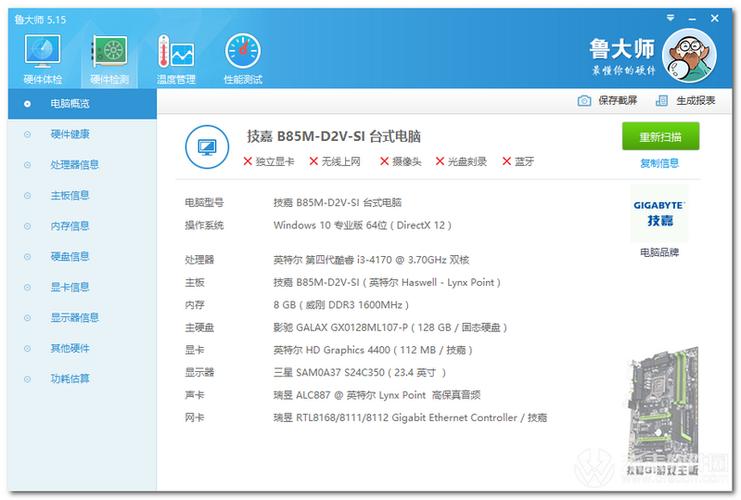
Task: Click the 鲁大师 mascot avatar
Action: coord(689,55)
